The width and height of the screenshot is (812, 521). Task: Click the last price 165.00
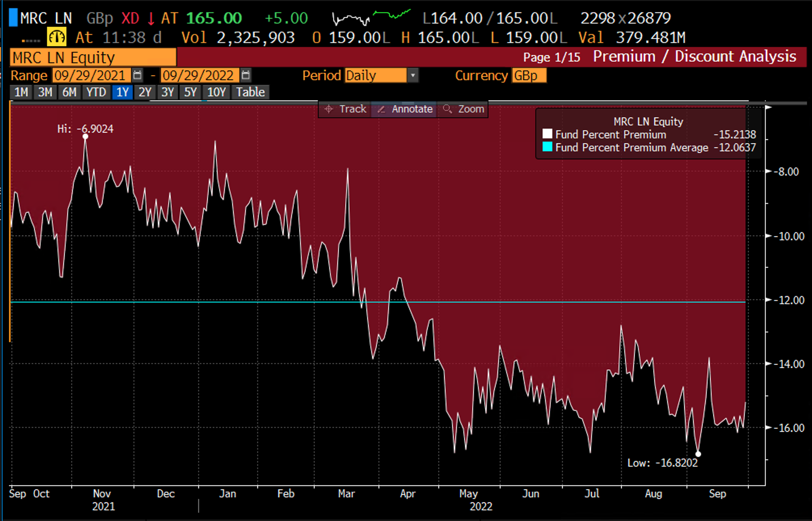click(214, 18)
